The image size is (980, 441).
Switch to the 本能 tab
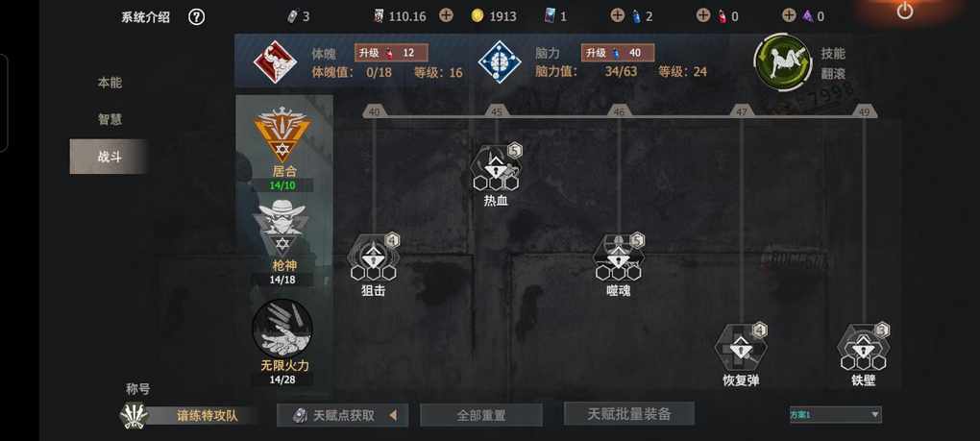[x=110, y=83]
